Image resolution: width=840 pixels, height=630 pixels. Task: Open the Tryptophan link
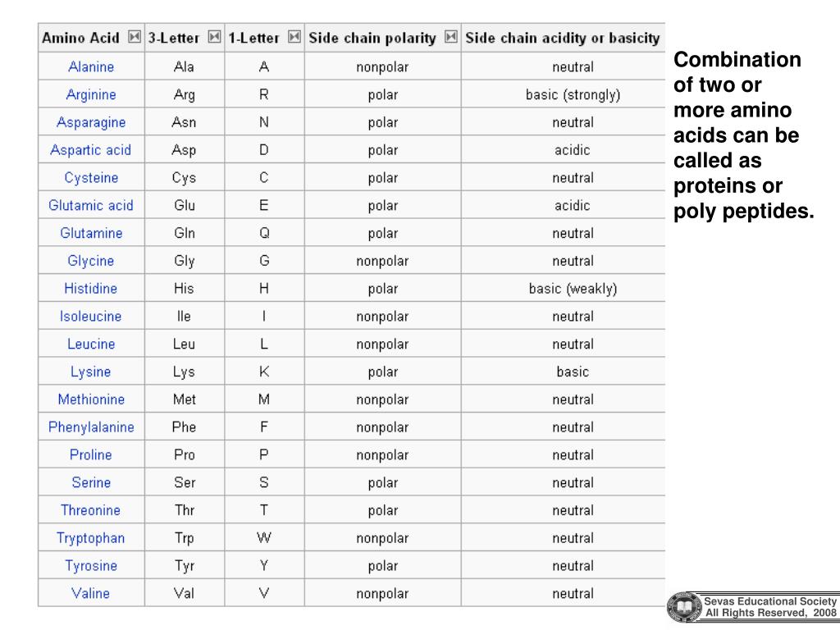coord(90,538)
